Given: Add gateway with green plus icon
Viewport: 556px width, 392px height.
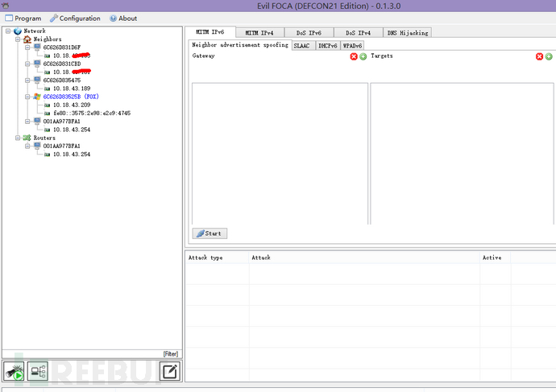Looking at the screenshot, I should click(x=363, y=56).
